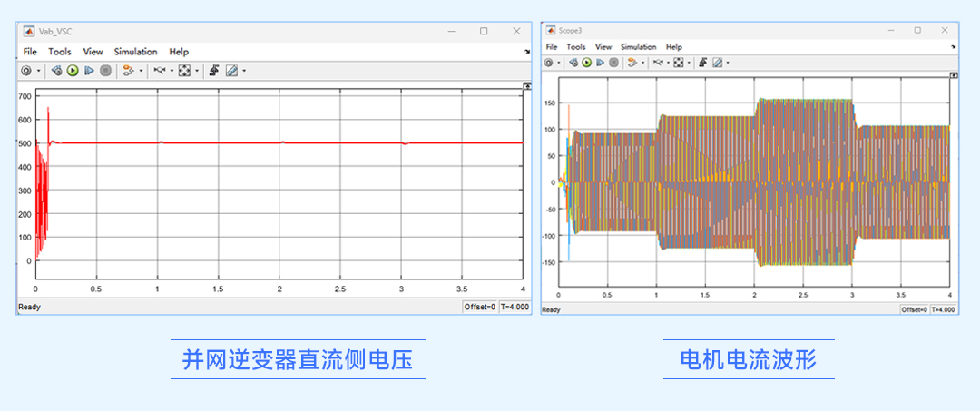Click Step Forward icon in Vab_VSC toolbar

pyautogui.click(x=89, y=71)
